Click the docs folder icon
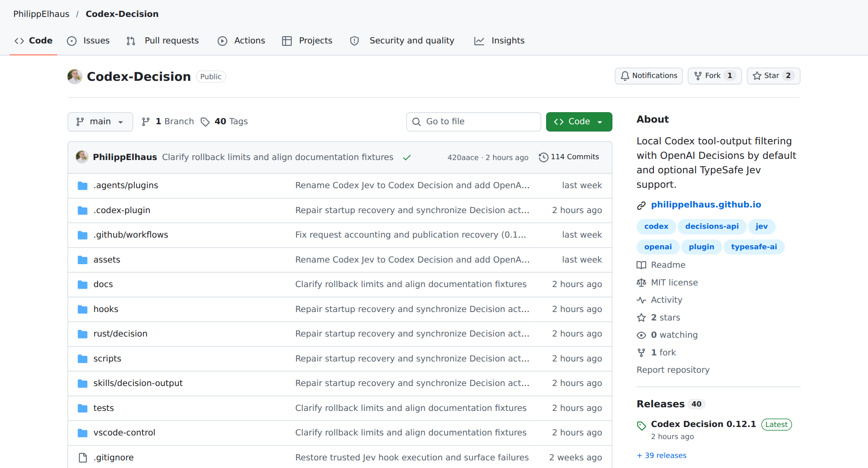 tap(82, 285)
